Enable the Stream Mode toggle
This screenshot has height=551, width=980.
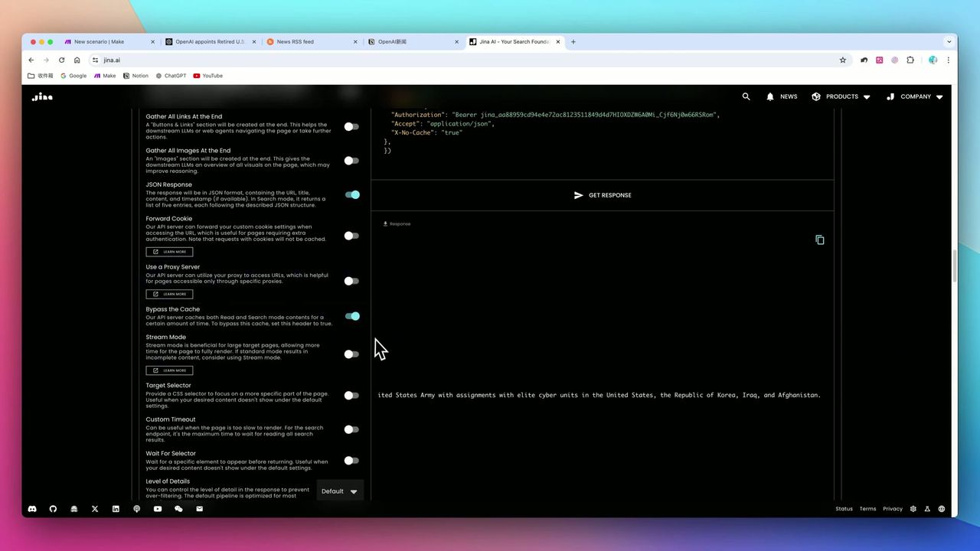pos(351,354)
